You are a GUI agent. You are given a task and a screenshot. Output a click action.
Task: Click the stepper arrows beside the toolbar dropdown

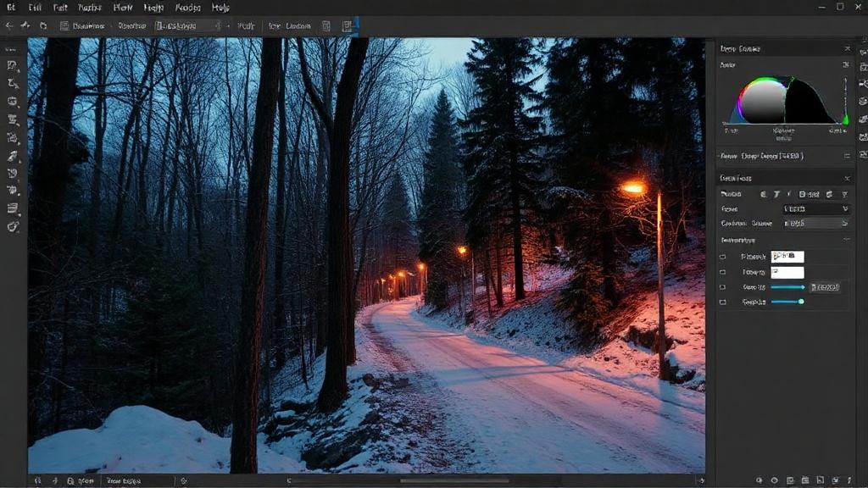pos(218,26)
